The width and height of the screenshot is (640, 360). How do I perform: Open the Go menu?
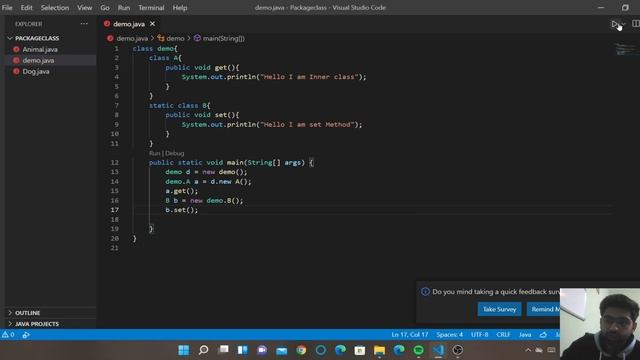(105, 7)
